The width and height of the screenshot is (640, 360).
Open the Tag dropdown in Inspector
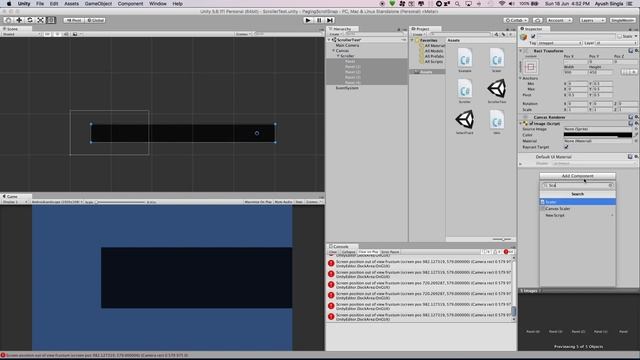pos(560,43)
